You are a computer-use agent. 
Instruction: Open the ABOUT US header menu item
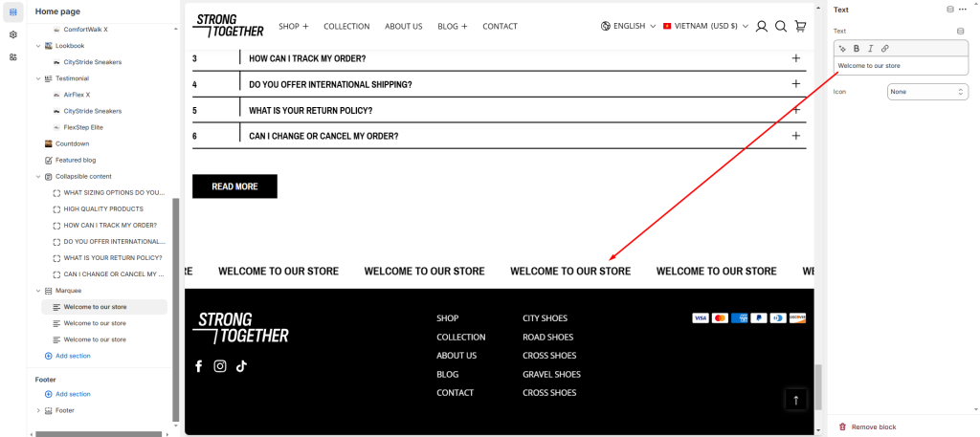(x=404, y=26)
